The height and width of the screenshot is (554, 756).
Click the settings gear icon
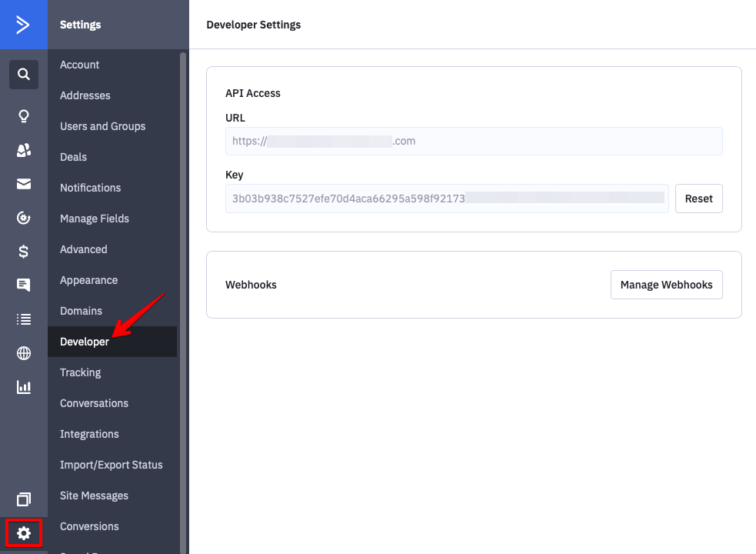(24, 532)
